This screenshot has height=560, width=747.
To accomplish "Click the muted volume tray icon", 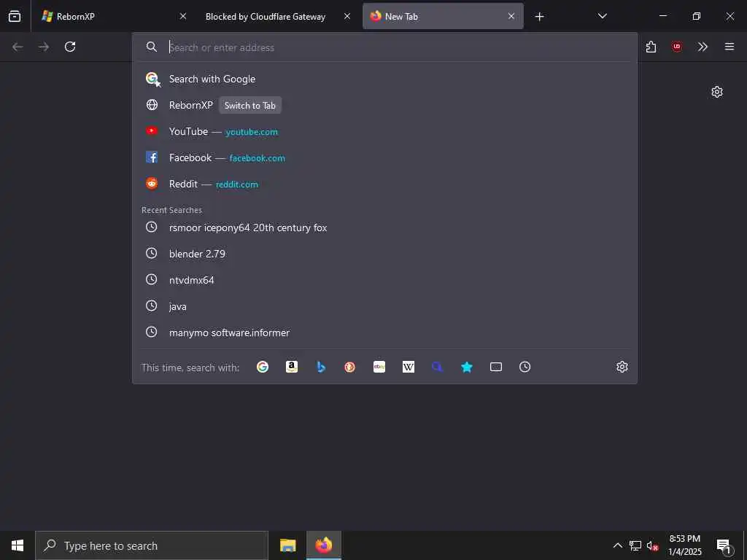I will point(652,545).
